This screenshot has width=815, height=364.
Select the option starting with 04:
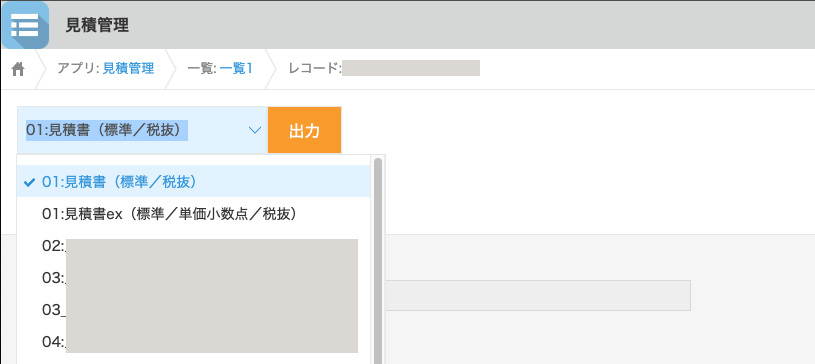pos(193,343)
